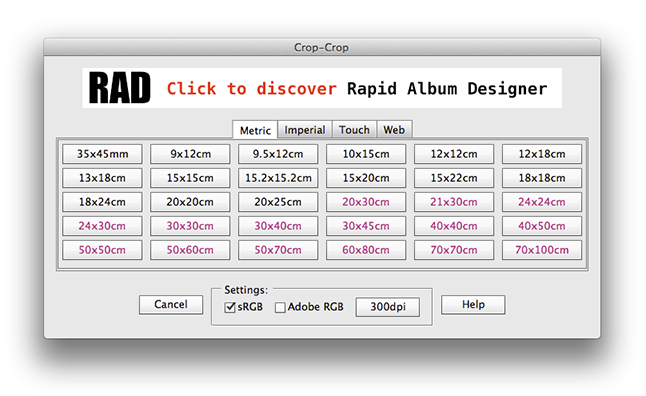
Task: Choose the 12x18cm crop size
Action: [x=542, y=154]
